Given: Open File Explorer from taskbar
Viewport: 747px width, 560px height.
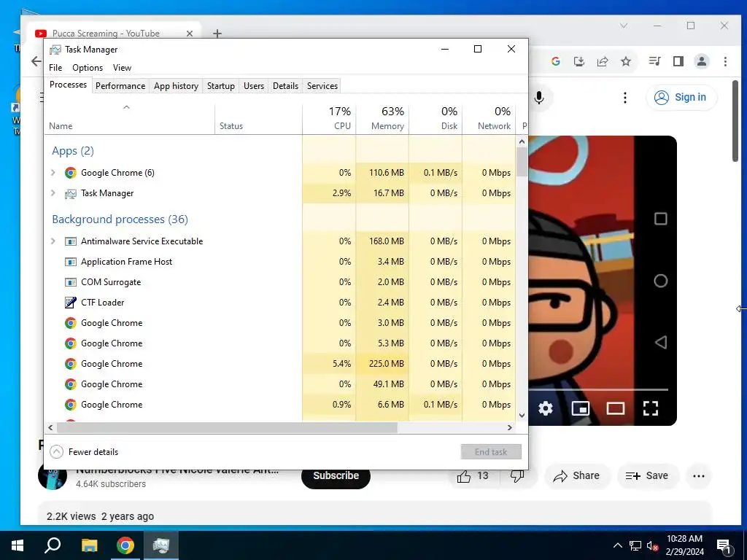Looking at the screenshot, I should [x=89, y=545].
